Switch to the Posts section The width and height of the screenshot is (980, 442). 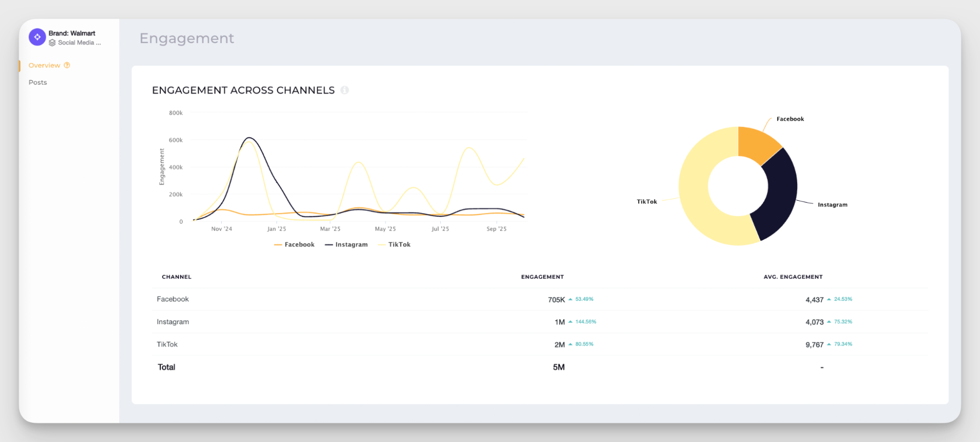click(x=38, y=82)
